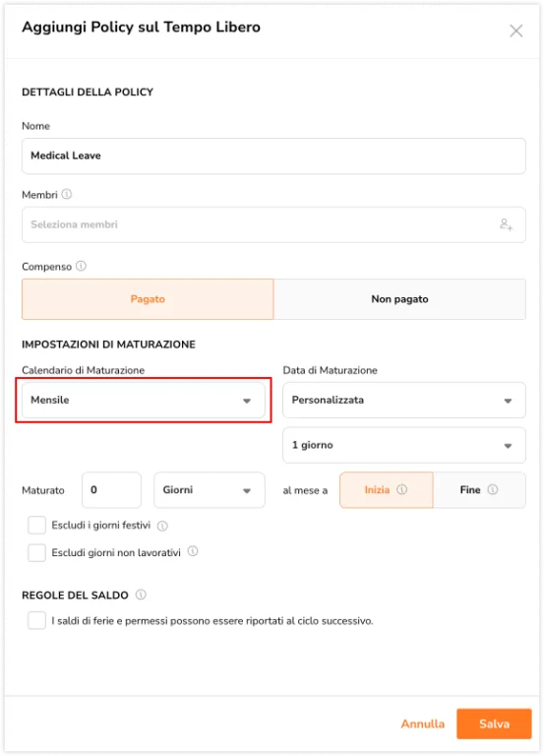The image size is (544, 756).
Task: Check the carry-over saldi di ferie checkbox
Action: [x=37, y=620]
